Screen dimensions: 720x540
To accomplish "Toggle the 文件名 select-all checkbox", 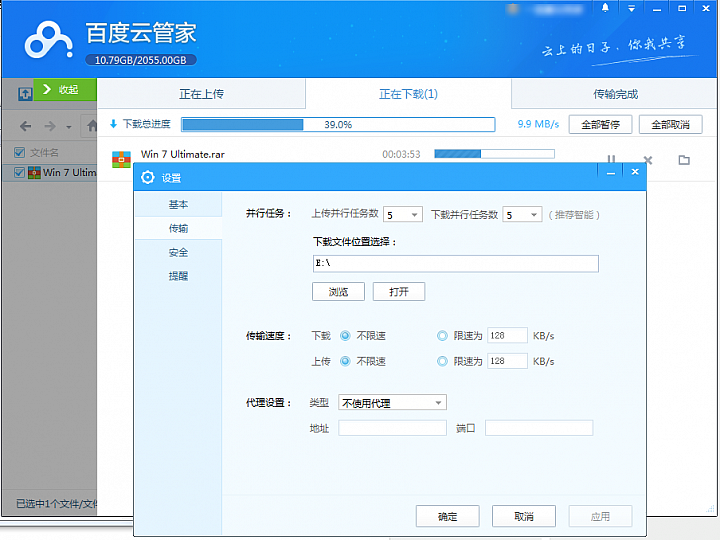I will pyautogui.click(x=19, y=152).
